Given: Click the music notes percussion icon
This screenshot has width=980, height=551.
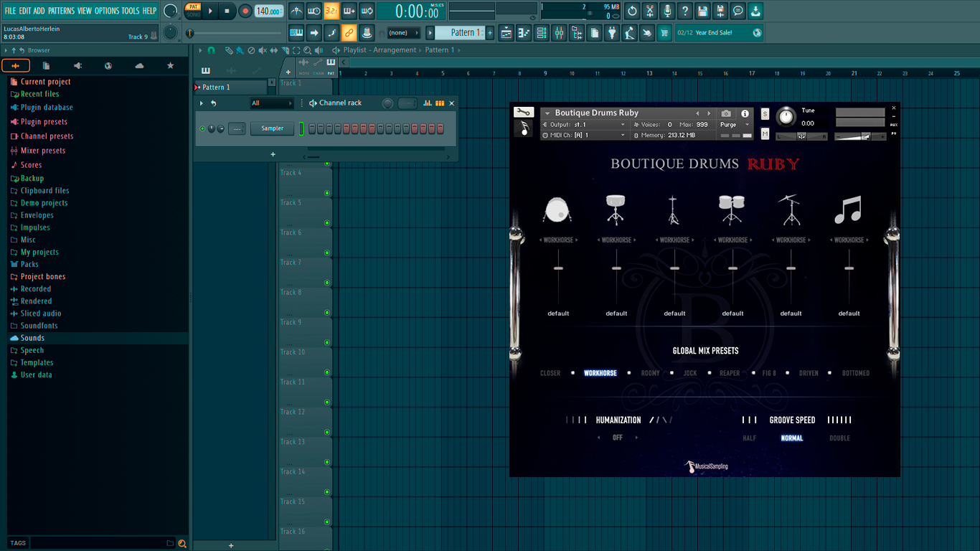Looking at the screenshot, I should point(848,210).
